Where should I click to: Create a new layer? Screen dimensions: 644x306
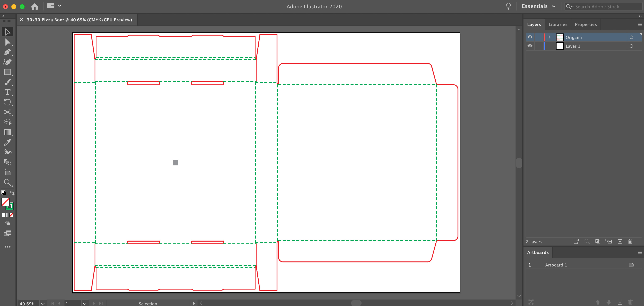point(620,242)
